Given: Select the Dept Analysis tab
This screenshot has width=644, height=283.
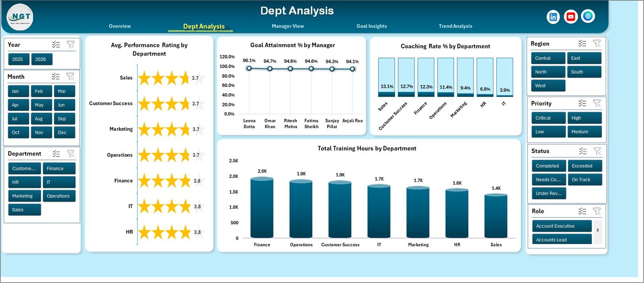Looking at the screenshot, I should click(x=204, y=27).
